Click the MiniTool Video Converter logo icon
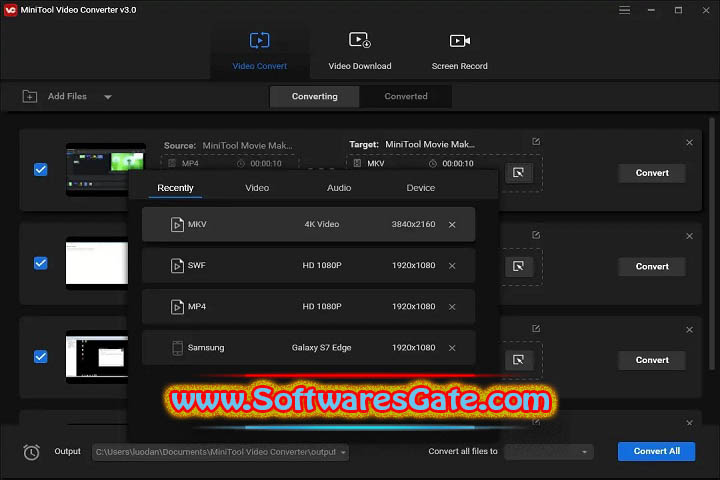This screenshot has width=720, height=480. click(10, 10)
